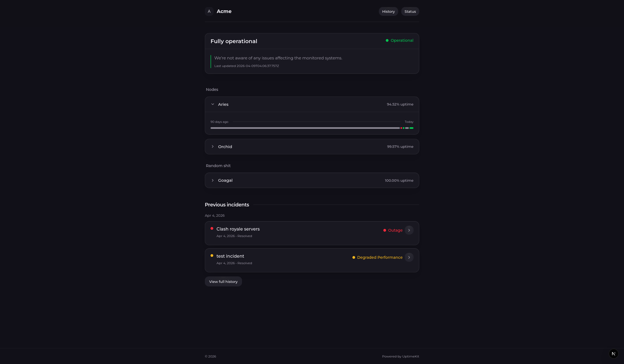
Task: Click the Acme "A" logo avatar
Action: 209,11
